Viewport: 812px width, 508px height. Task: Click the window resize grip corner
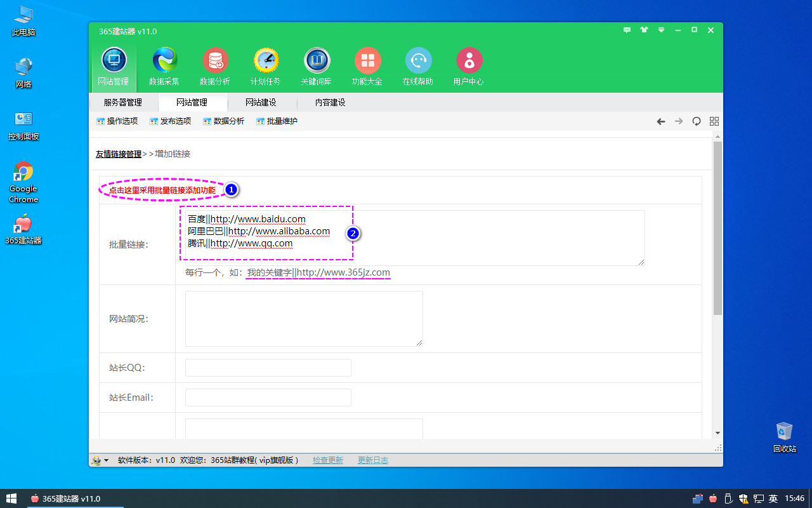point(718,448)
